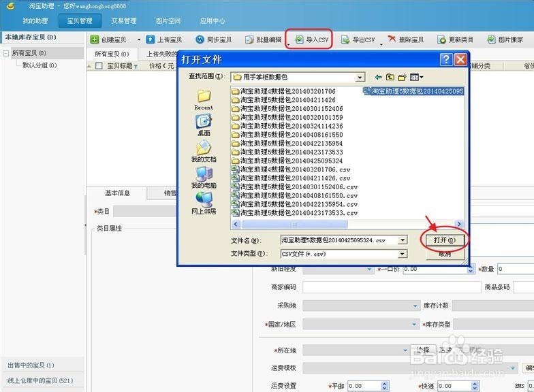Screen dimensions: 534x392
Task: Click the file list scroll left arrow
Action: click(x=236, y=225)
